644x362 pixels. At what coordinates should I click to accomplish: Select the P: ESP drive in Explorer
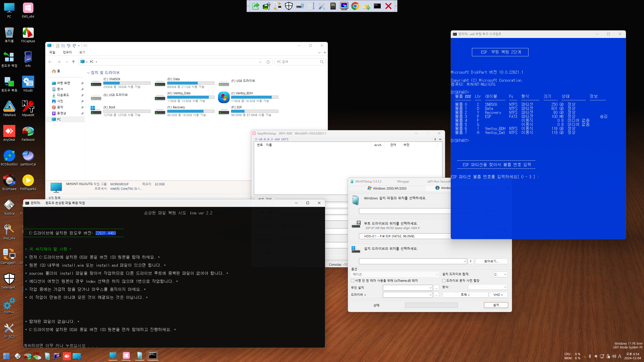(248, 111)
